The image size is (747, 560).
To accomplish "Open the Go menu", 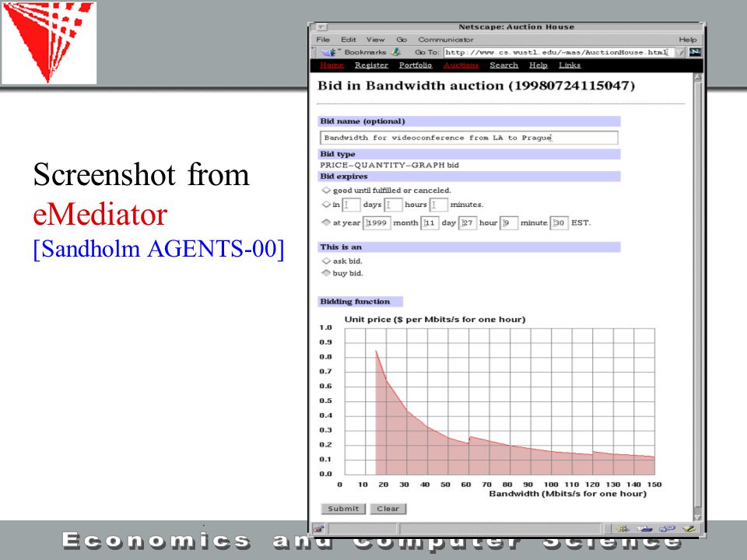I will point(402,40).
